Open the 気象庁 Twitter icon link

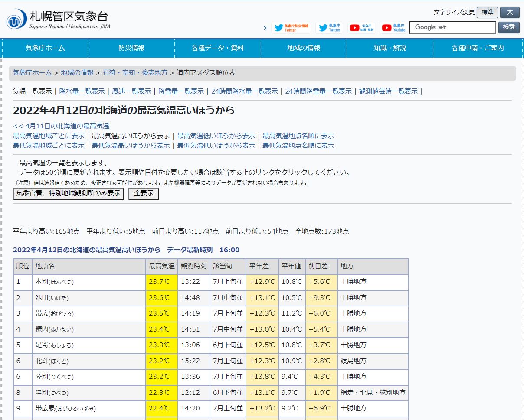pos(329,28)
